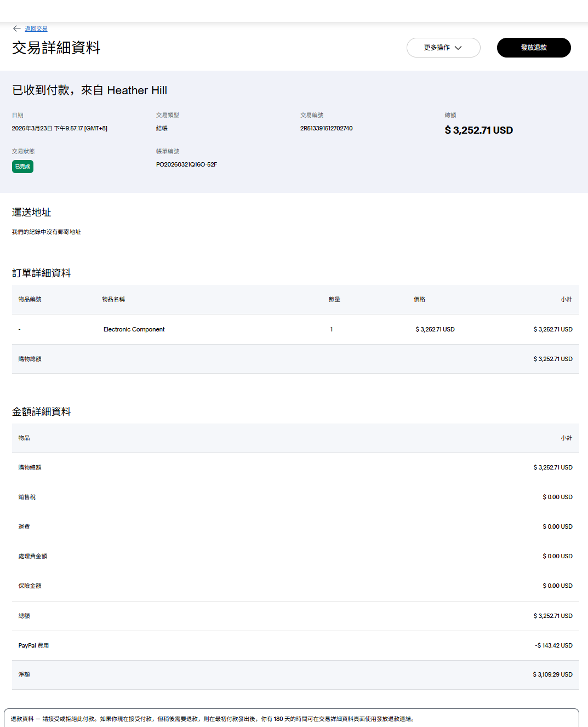The width and height of the screenshot is (588, 727).
Task: Click the total amount $3,252.71 USD heading
Action: point(478,130)
